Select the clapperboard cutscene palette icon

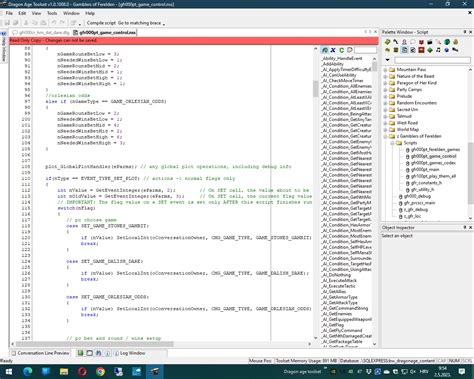pyautogui.click(x=430, y=42)
